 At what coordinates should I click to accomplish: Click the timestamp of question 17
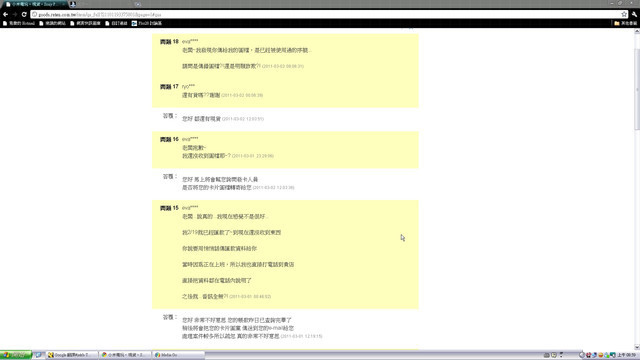pyautogui.click(x=242, y=95)
